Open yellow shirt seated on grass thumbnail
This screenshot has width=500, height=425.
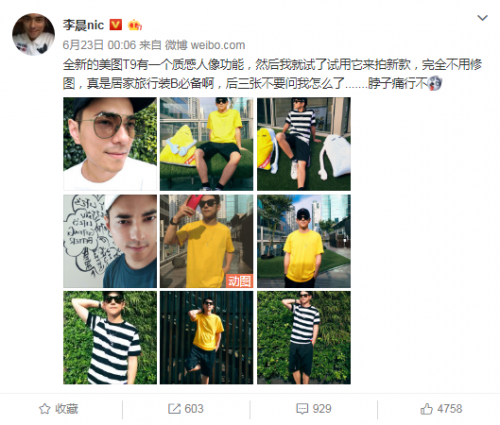click(x=206, y=144)
